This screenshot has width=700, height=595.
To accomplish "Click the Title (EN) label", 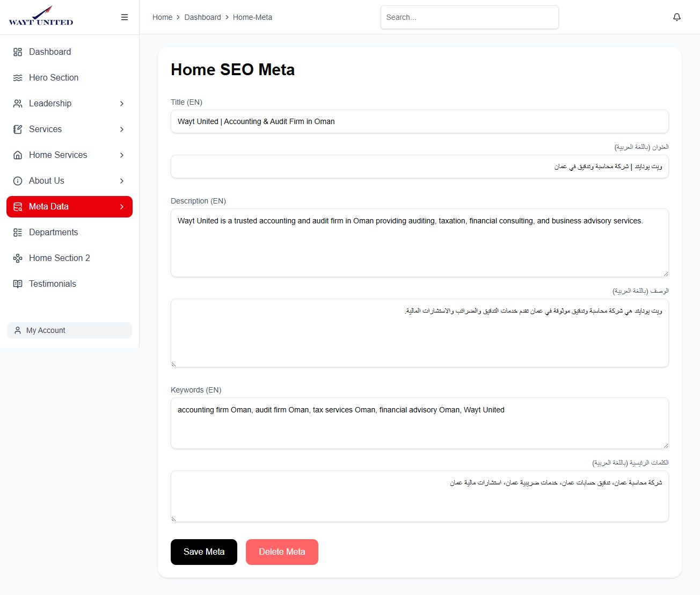I will (x=186, y=102).
